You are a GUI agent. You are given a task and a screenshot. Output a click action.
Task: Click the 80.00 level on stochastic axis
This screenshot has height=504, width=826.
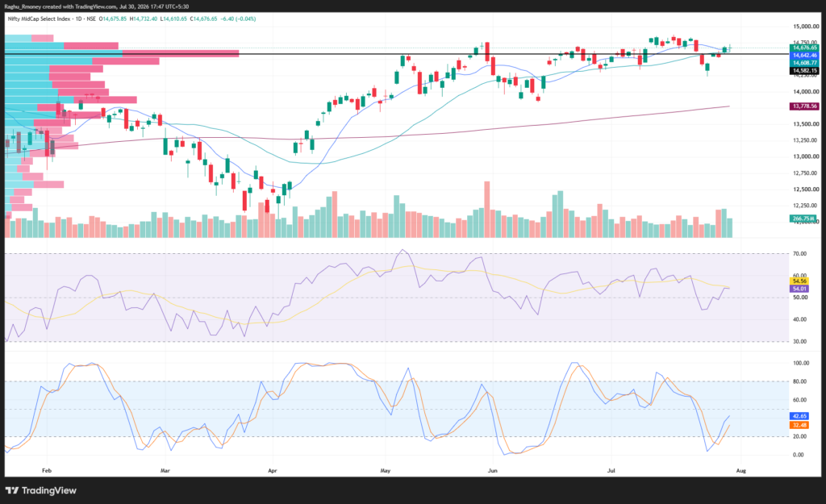coord(799,381)
